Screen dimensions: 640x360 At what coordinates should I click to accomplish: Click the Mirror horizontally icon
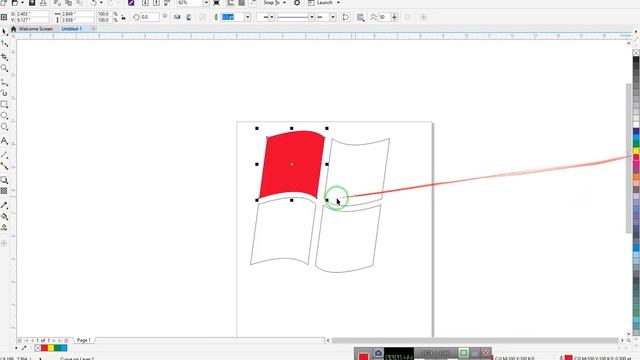point(177,17)
